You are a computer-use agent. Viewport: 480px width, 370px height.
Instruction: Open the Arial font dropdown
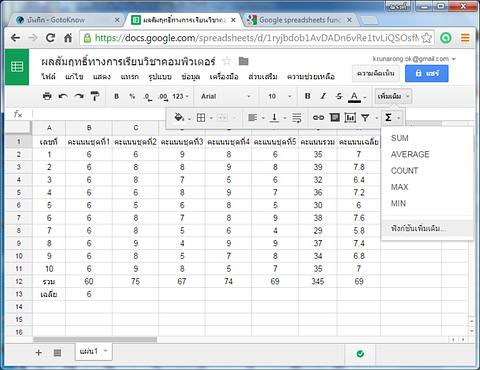tap(226, 96)
